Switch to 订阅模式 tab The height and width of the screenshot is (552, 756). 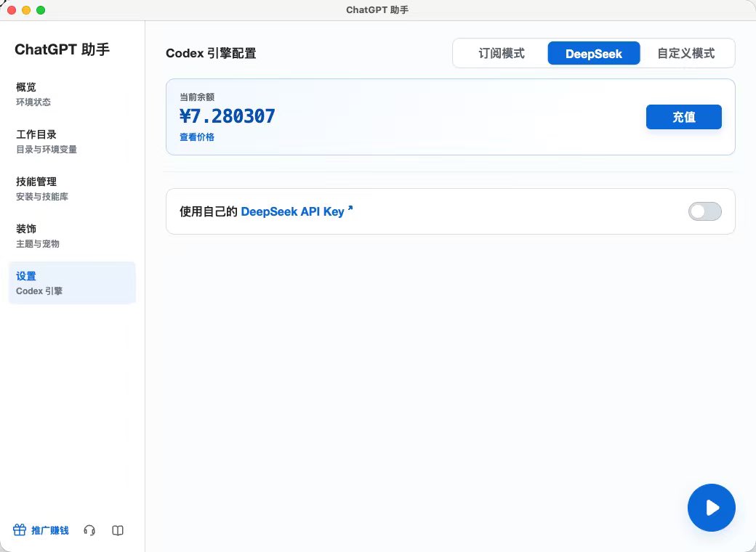[x=502, y=53]
